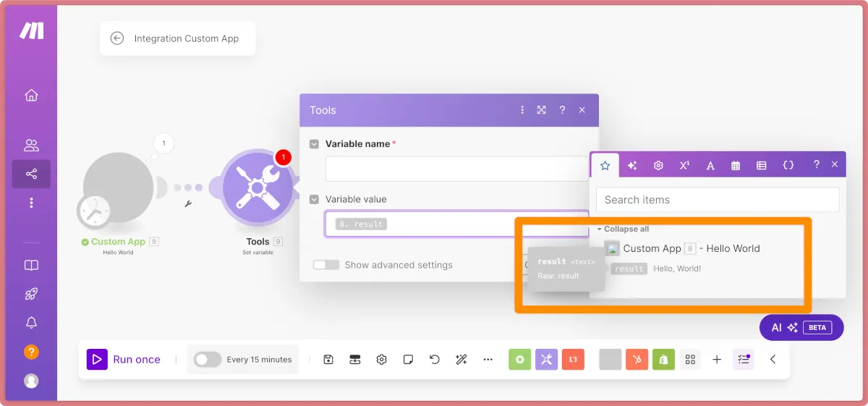Add a note with the notes icon
This screenshot has height=406, width=868.
click(x=408, y=360)
